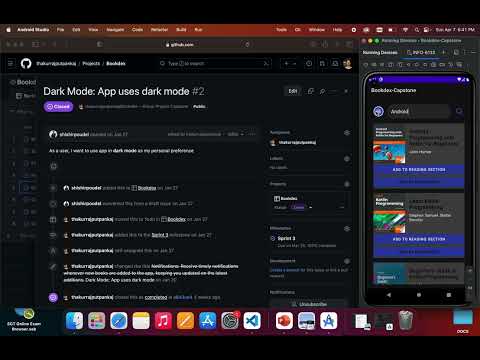
Task: Click the completed link in the closing event
Action: click(x=156, y=297)
